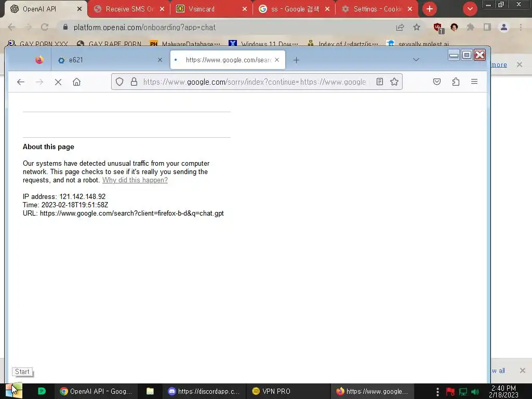Image resolution: width=532 pixels, height=399 pixels.
Task: Open Chrome extensions puzzle icon
Action: click(471, 27)
